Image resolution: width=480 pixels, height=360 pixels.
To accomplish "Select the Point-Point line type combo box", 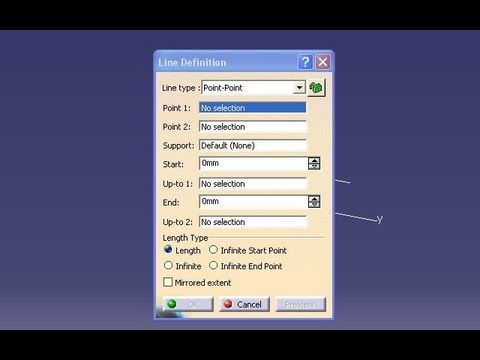I will point(253,88).
